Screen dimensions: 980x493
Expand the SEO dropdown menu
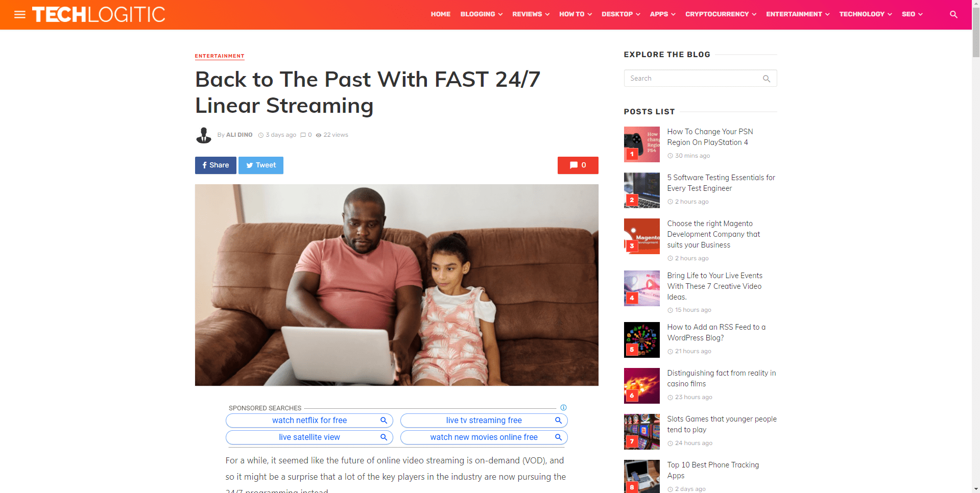(x=912, y=14)
